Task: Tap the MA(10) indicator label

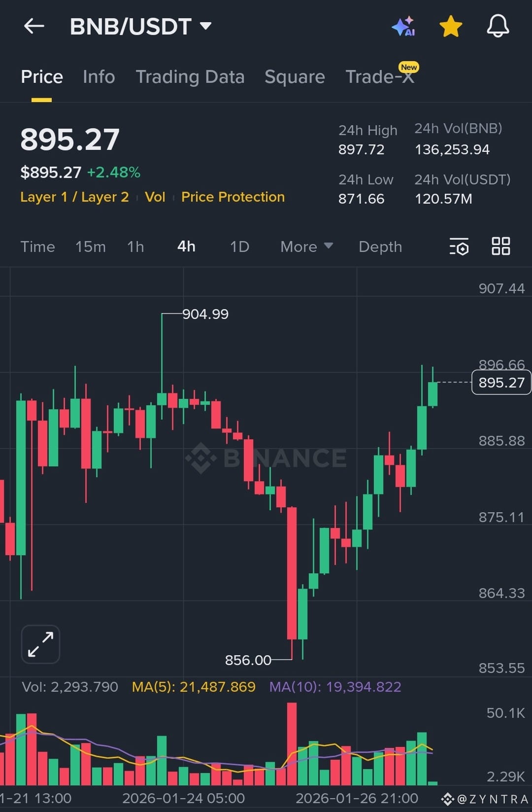Action: coord(334,686)
